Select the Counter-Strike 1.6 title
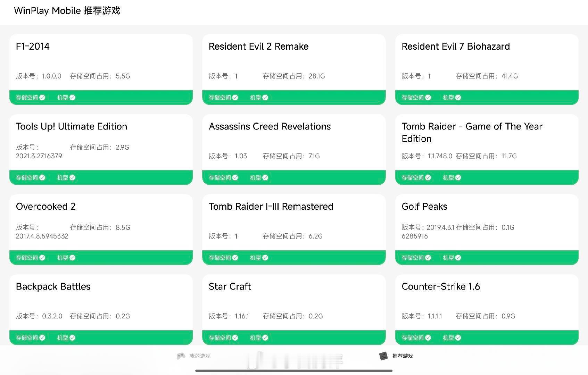588x375 pixels. pyautogui.click(x=441, y=286)
